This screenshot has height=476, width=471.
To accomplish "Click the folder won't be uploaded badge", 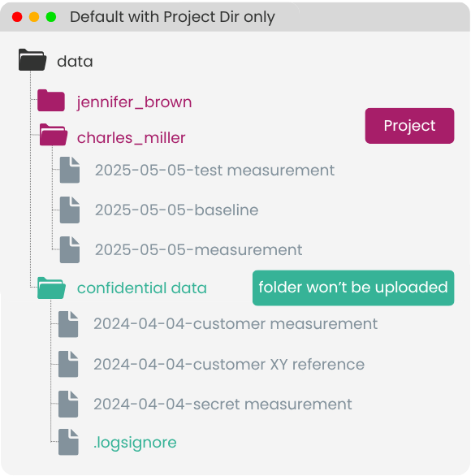I will click(x=353, y=288).
